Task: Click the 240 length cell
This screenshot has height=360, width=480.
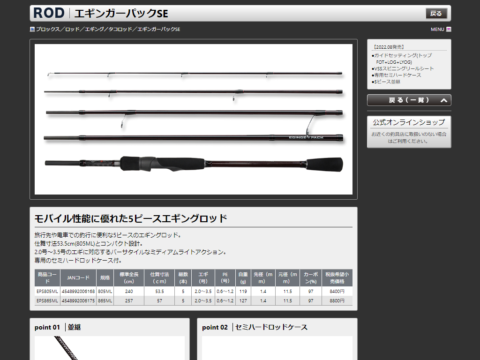Action: pyautogui.click(x=129, y=291)
